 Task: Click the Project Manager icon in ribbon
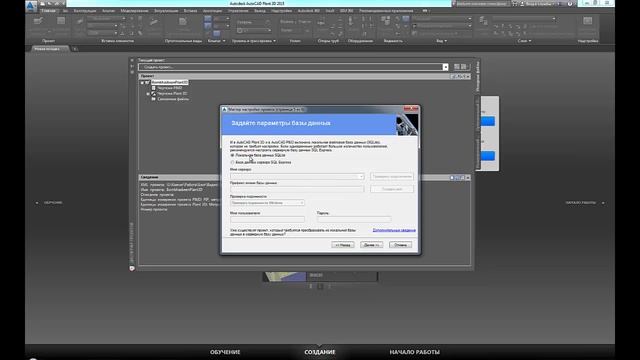[38, 21]
